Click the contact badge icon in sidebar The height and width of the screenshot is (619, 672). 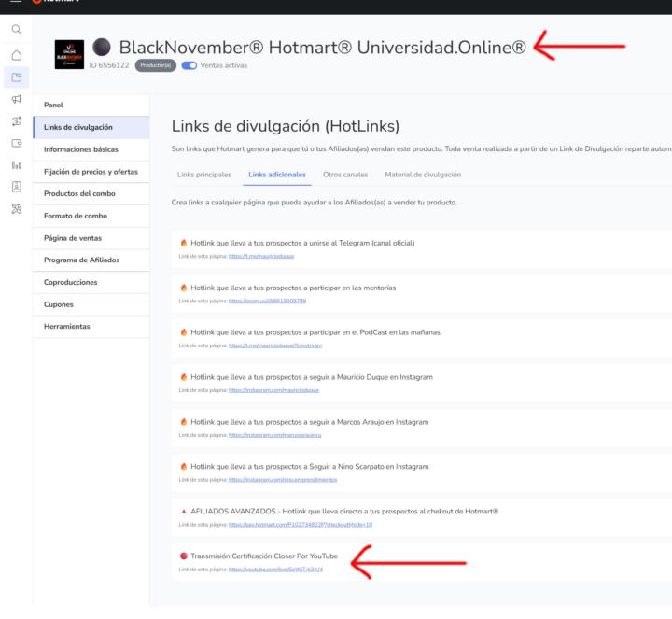(x=16, y=187)
